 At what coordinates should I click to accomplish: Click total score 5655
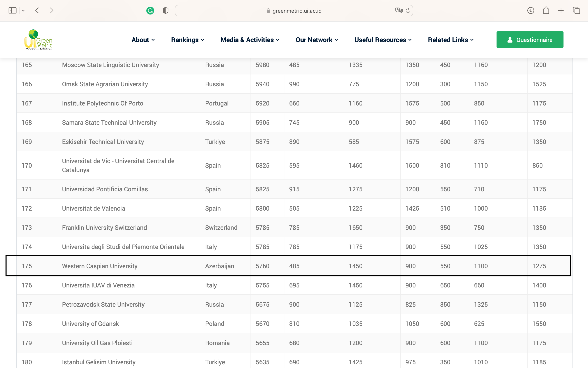pos(262,343)
